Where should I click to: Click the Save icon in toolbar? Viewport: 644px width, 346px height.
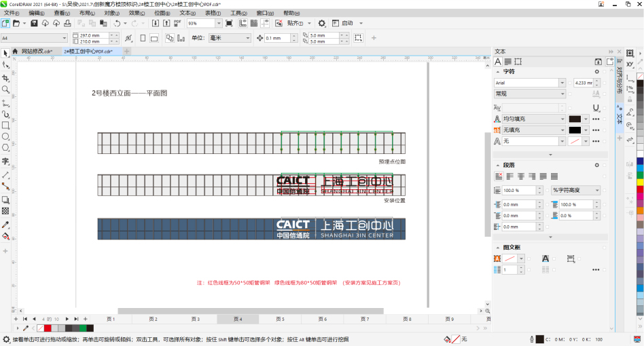click(x=34, y=23)
